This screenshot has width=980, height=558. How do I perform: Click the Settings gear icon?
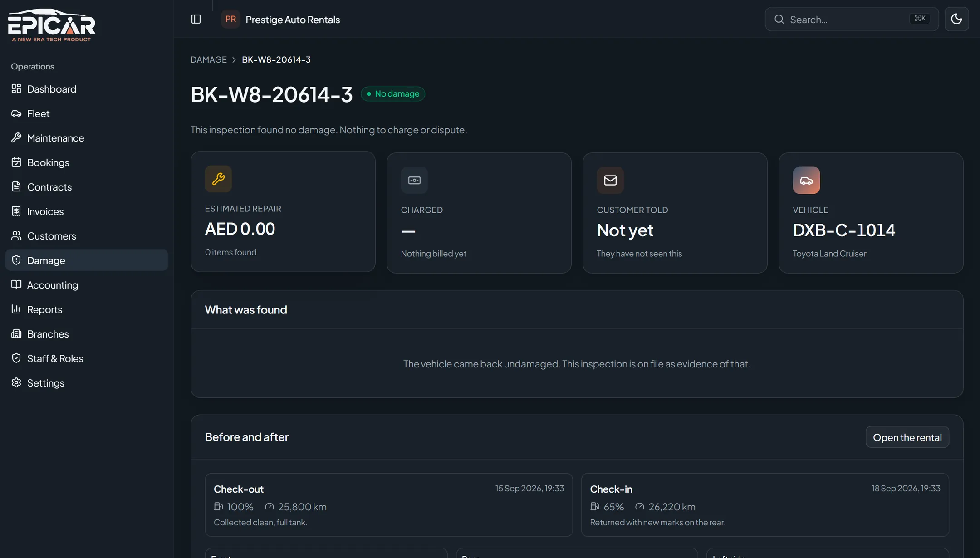pos(16,382)
